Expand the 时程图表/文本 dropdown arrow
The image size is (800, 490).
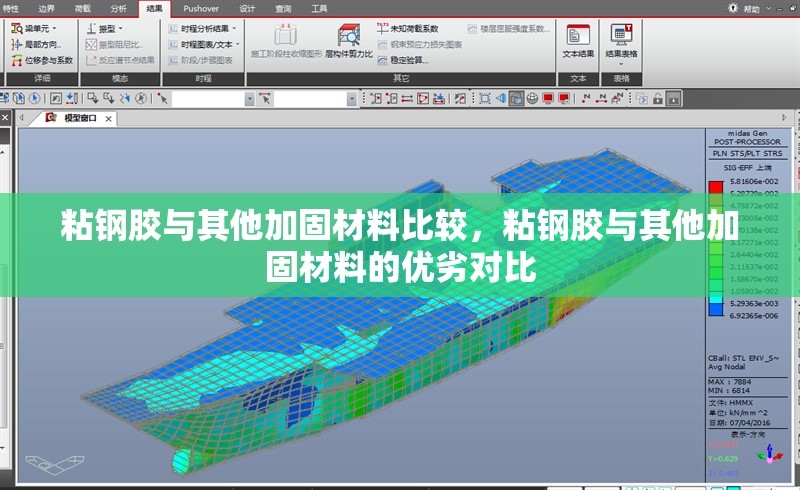pyautogui.click(x=238, y=44)
